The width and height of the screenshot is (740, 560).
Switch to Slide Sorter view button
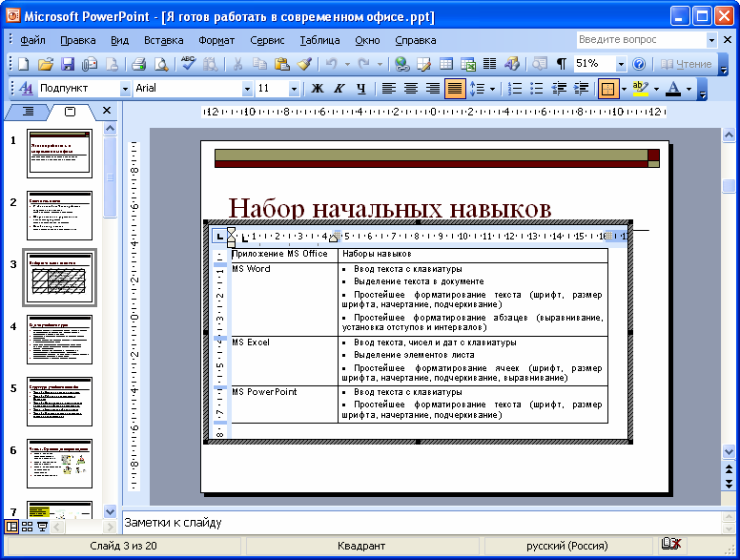click(27, 527)
